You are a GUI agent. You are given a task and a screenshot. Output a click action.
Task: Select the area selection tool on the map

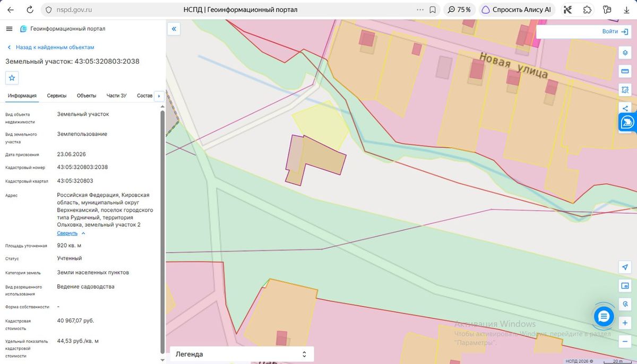pos(625,90)
